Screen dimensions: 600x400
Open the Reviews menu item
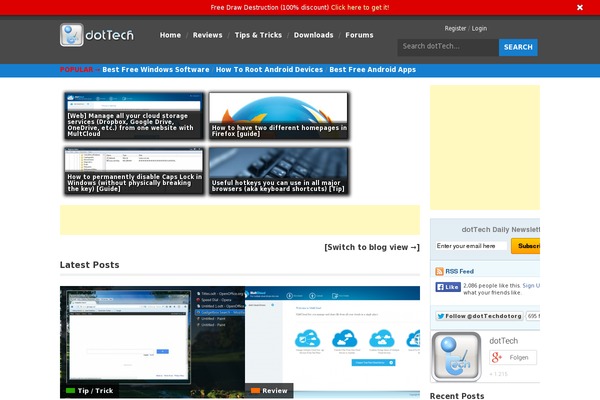coord(207,35)
